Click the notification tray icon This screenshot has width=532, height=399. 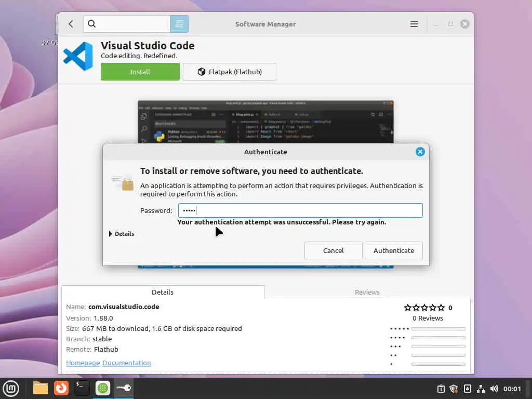[x=467, y=389]
